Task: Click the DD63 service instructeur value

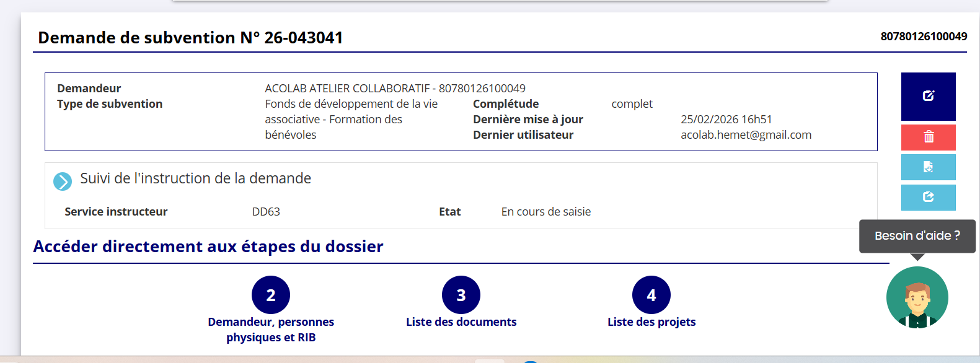Action: click(x=266, y=212)
